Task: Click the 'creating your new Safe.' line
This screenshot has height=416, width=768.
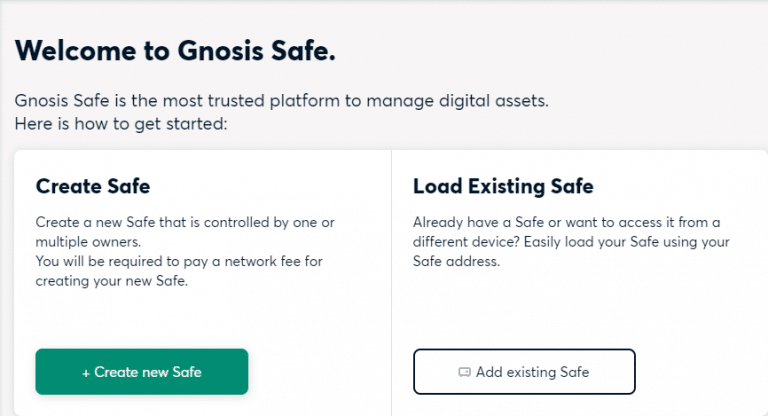Action: (x=112, y=281)
